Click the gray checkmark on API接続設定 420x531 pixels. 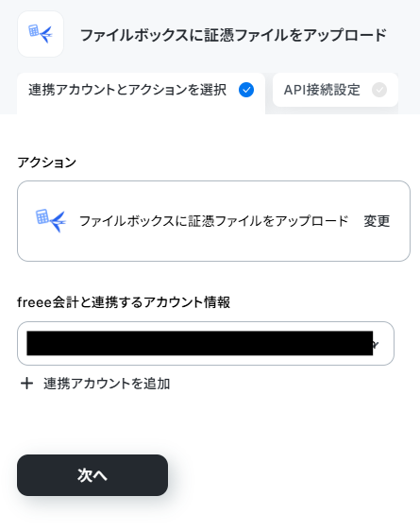tap(379, 90)
